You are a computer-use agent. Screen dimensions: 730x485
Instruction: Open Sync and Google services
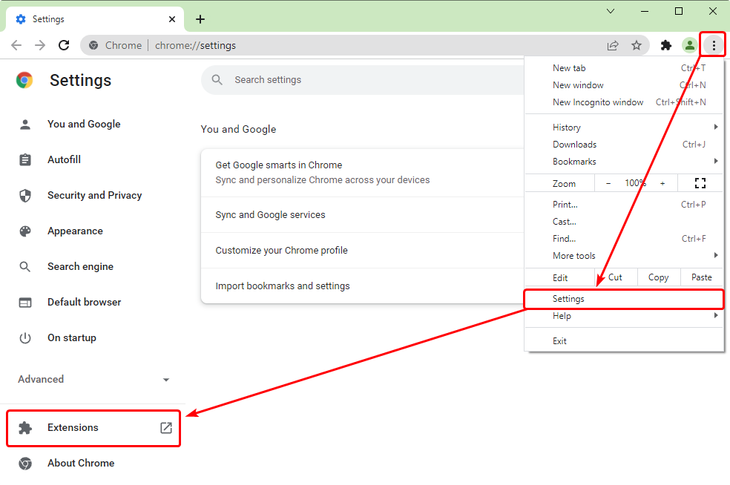pos(270,215)
